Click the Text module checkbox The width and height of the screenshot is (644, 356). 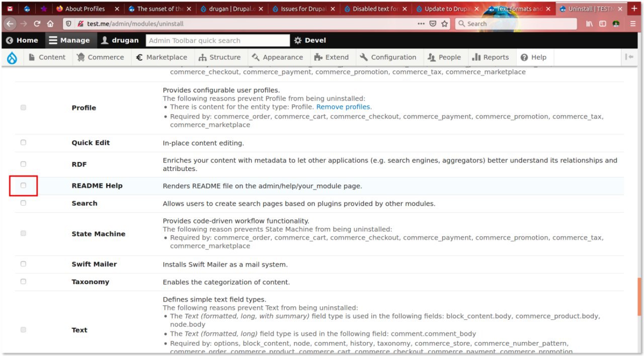pos(23,330)
